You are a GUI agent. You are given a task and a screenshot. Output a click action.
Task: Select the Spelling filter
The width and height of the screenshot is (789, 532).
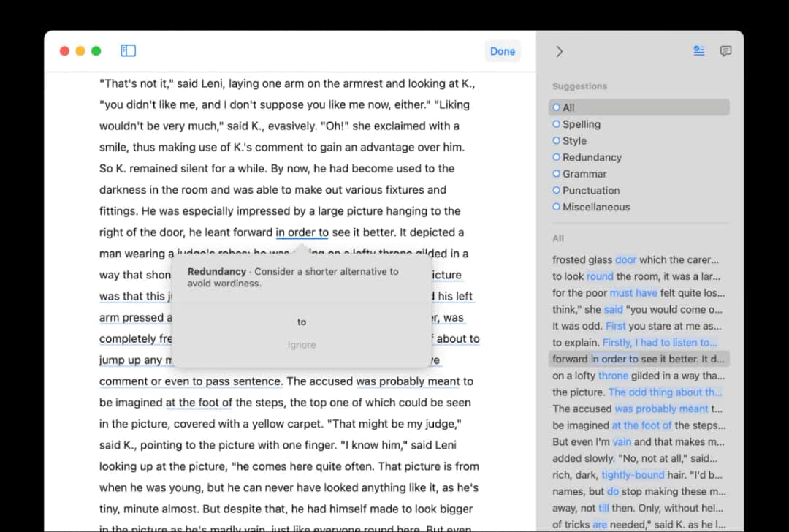tap(581, 124)
